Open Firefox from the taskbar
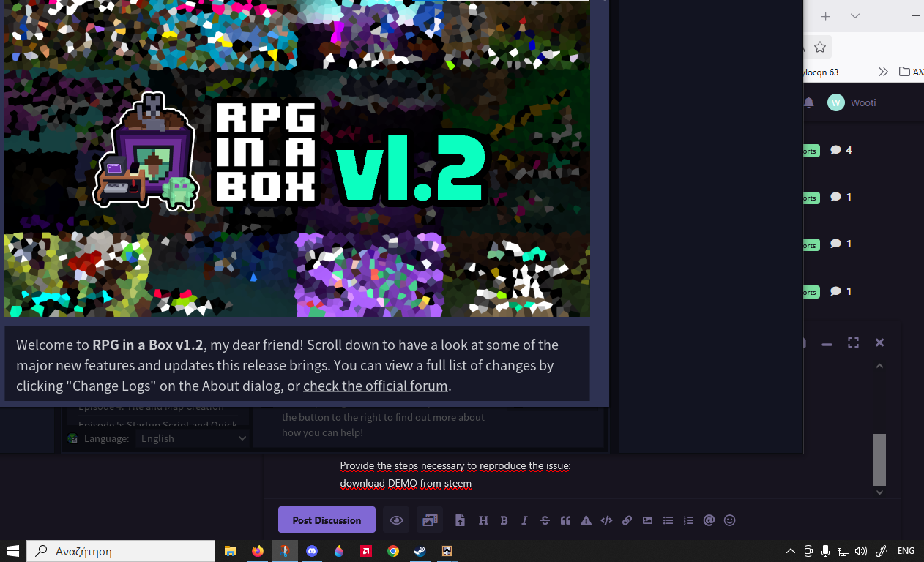 [257, 551]
